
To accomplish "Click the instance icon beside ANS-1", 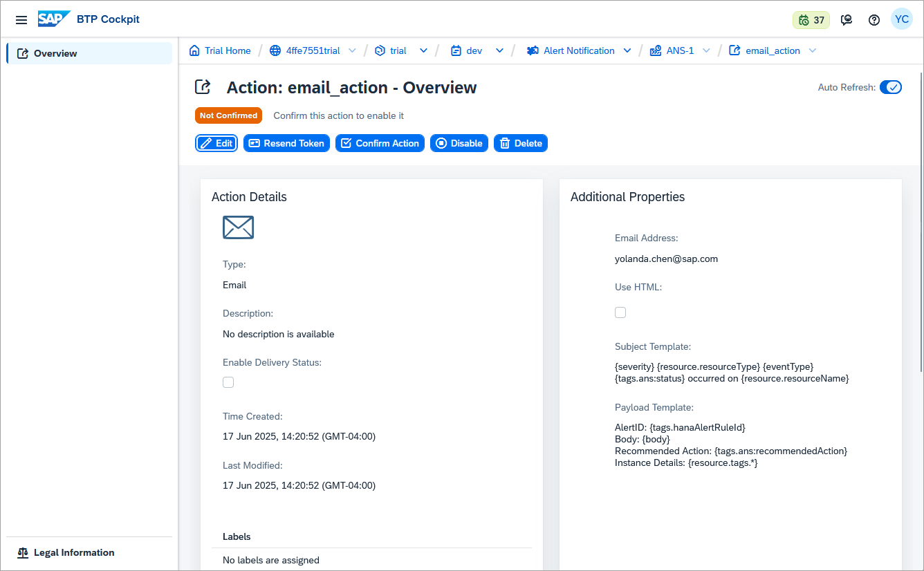I will [x=655, y=50].
